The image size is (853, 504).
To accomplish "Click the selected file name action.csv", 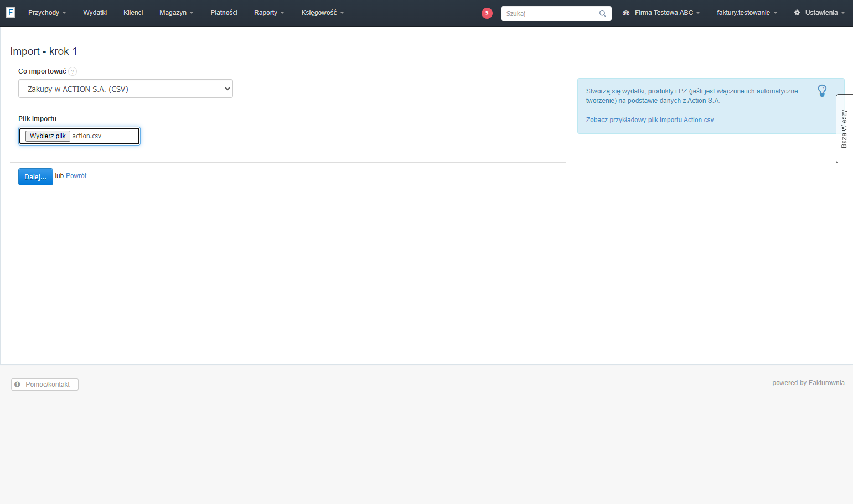I will pos(87,136).
